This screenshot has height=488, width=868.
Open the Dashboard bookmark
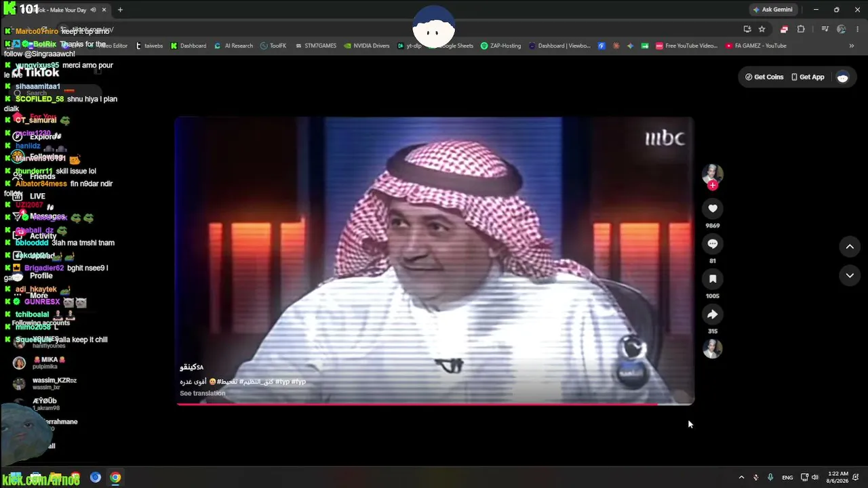coord(189,46)
